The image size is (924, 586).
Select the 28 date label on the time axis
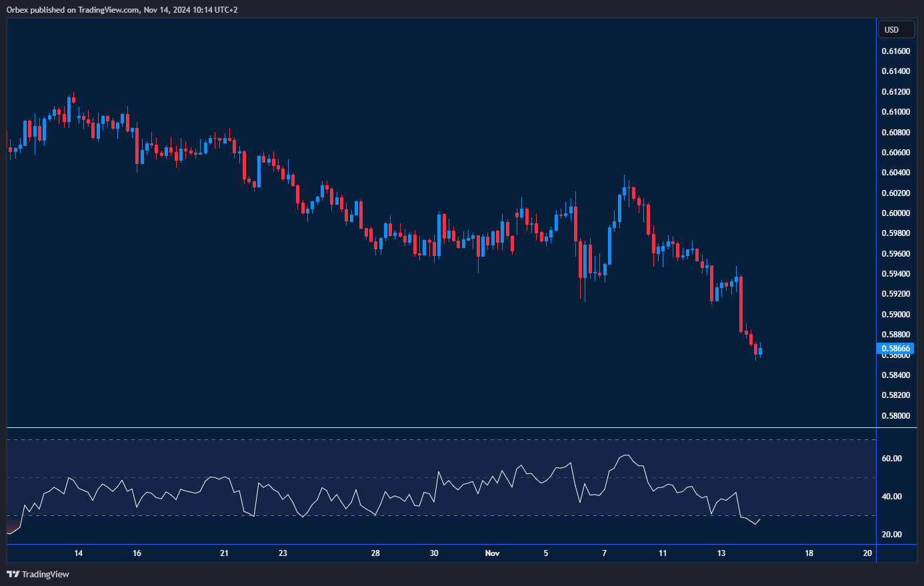pyautogui.click(x=375, y=553)
